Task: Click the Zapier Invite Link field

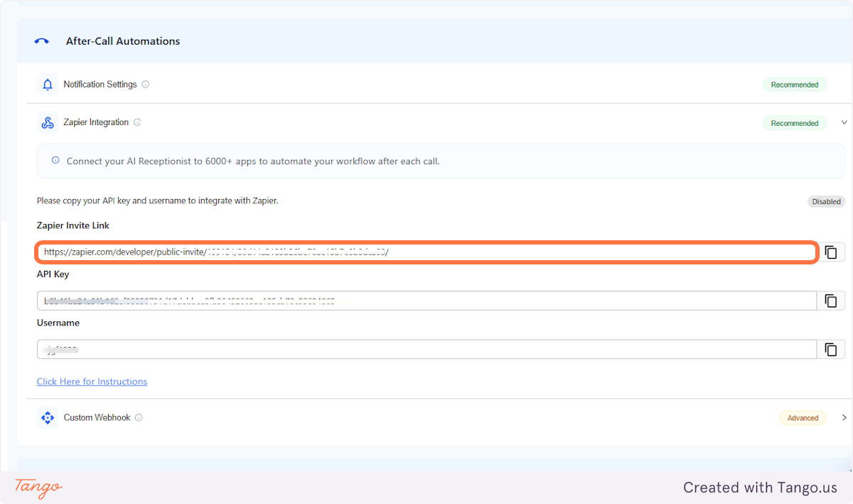Action: [x=426, y=252]
